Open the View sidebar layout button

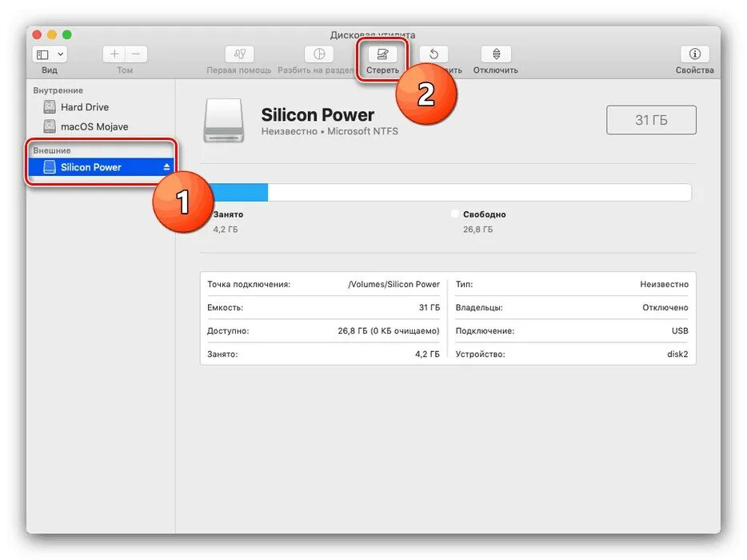[x=43, y=54]
